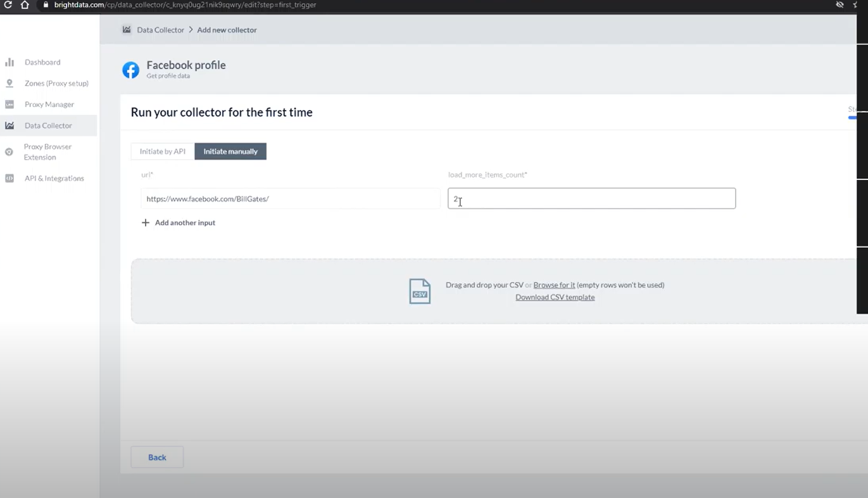Click Add new collector breadcrumb

click(227, 30)
